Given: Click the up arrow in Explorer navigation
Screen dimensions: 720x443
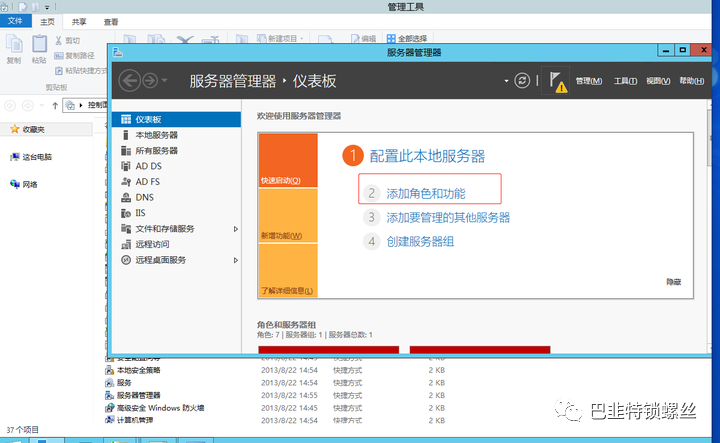Looking at the screenshot, I should 55,106.
